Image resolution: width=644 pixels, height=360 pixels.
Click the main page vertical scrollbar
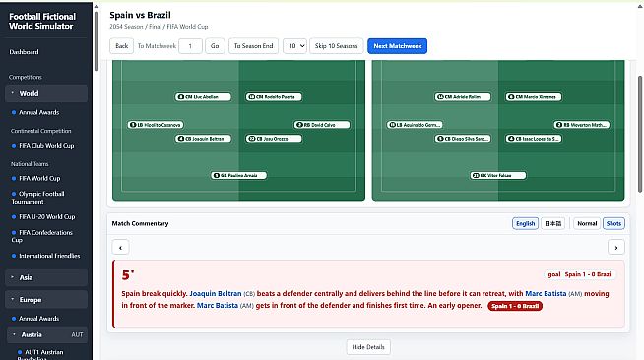[x=640, y=134]
